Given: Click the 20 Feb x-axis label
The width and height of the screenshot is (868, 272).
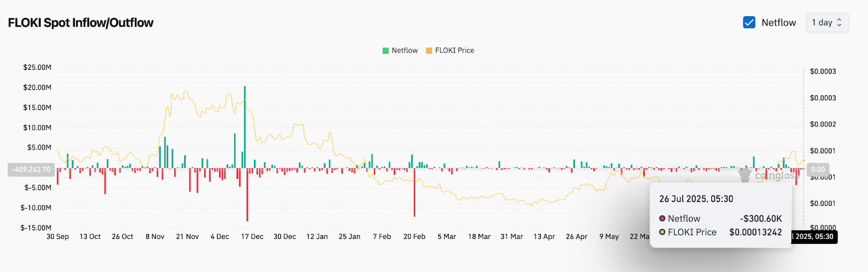Looking at the screenshot, I should [x=414, y=237].
